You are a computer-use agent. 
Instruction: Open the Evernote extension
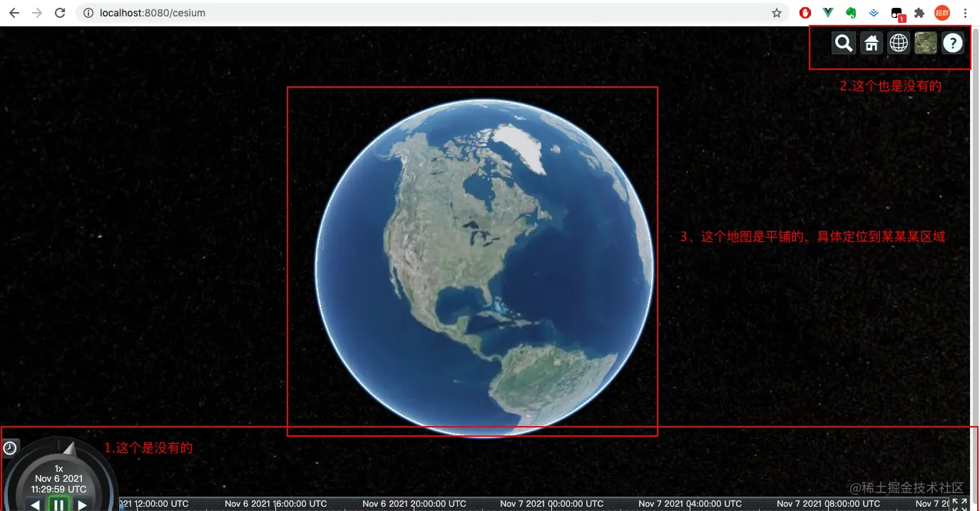click(x=851, y=13)
